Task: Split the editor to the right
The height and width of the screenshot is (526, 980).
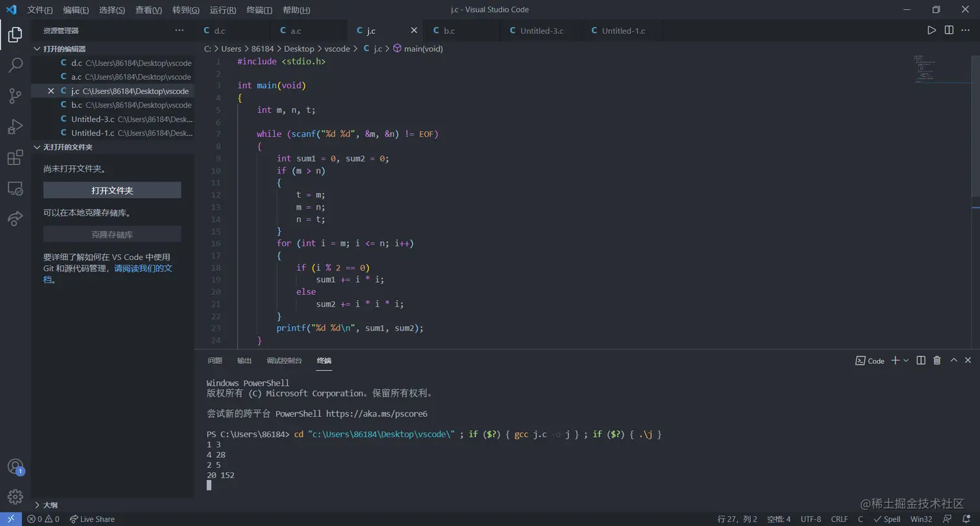Action: (x=949, y=30)
